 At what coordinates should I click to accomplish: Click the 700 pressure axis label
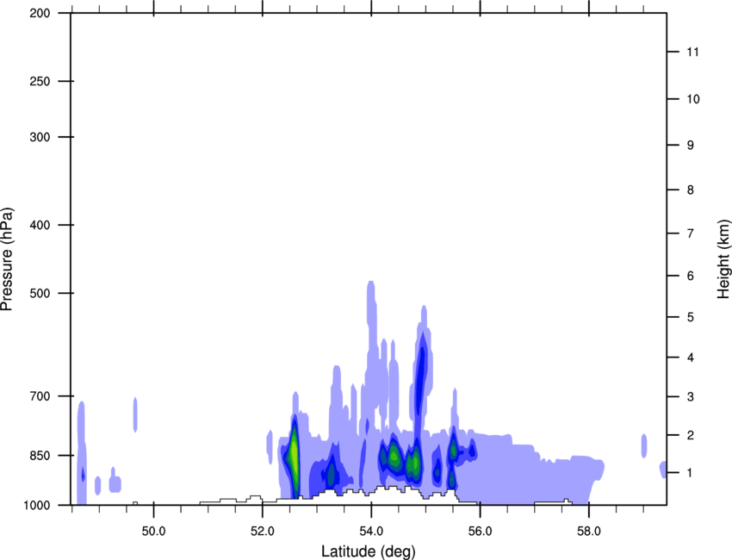pos(40,396)
